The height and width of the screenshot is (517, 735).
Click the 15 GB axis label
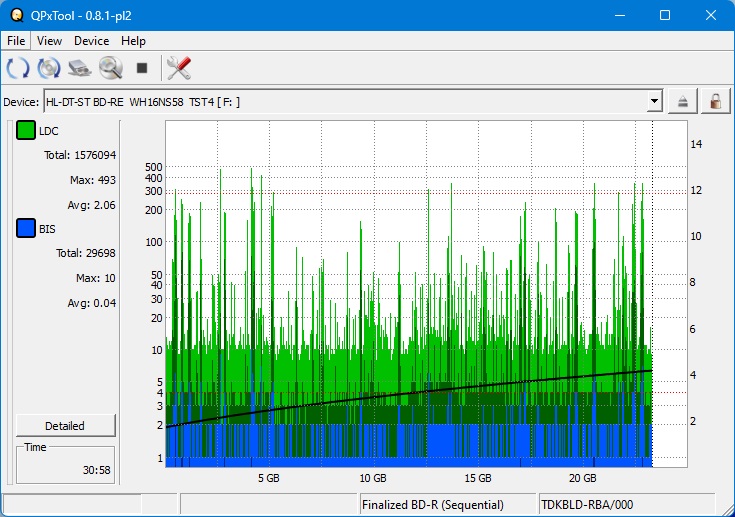[x=478, y=478]
